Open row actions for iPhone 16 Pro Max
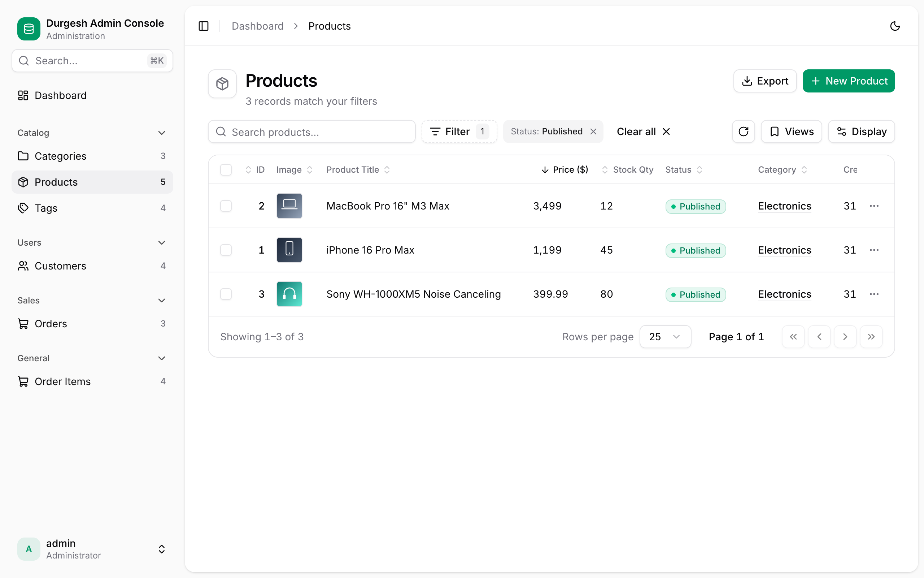Screen dimensions: 924x578 pyautogui.click(x=874, y=250)
